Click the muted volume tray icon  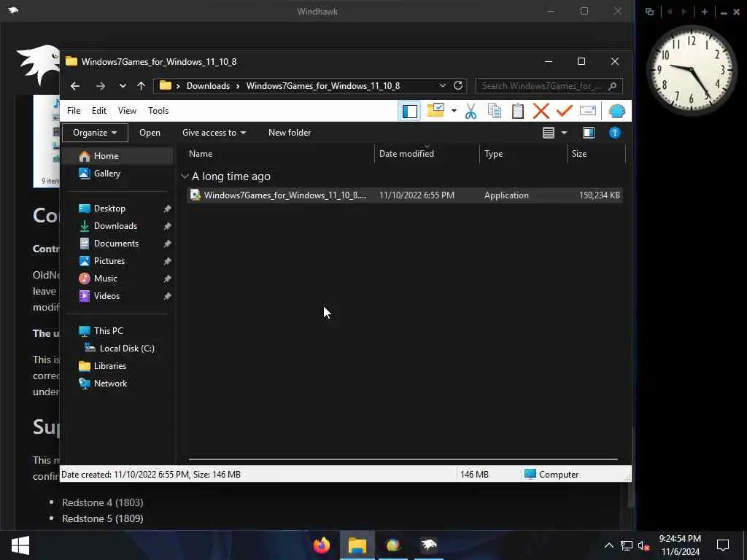point(644,546)
